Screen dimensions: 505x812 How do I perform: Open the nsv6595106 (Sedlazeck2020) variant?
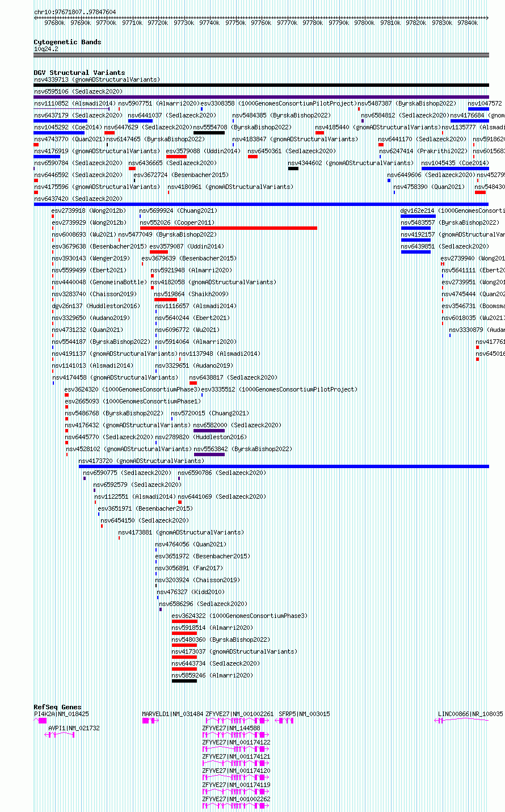click(x=78, y=91)
